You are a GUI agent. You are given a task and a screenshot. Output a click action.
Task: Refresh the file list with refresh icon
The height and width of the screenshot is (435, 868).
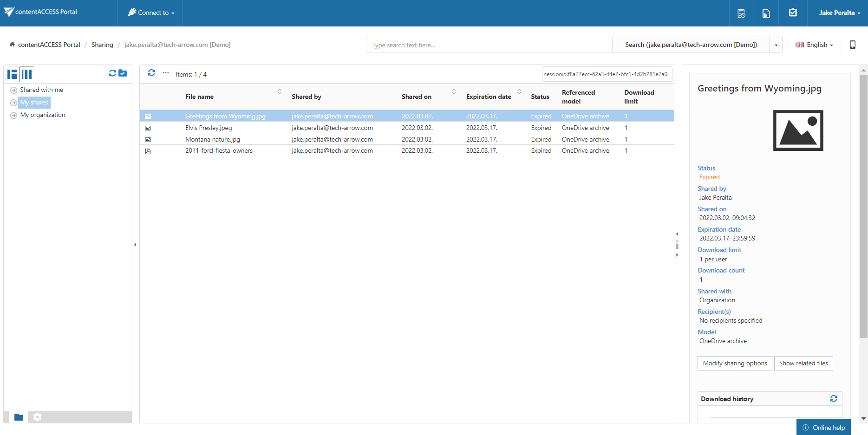[x=151, y=73]
